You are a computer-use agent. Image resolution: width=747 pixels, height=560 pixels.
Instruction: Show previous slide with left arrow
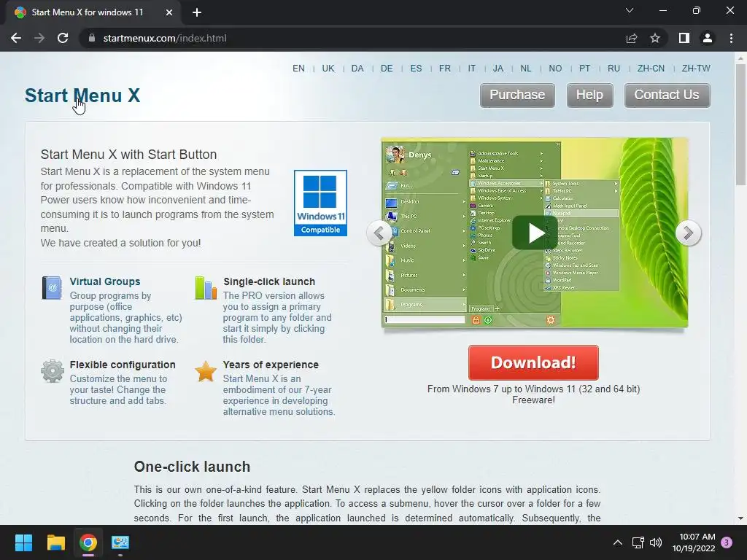point(379,233)
